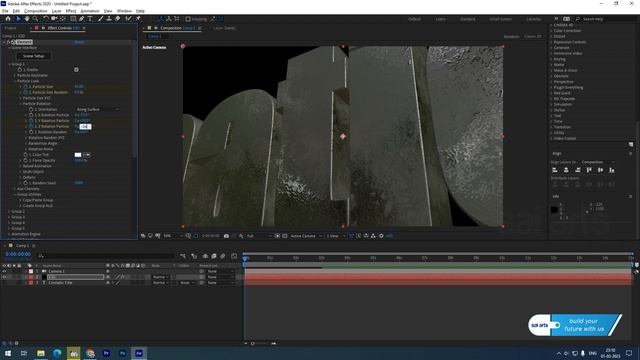Open resolution dropdown showing Full

tap(259, 236)
